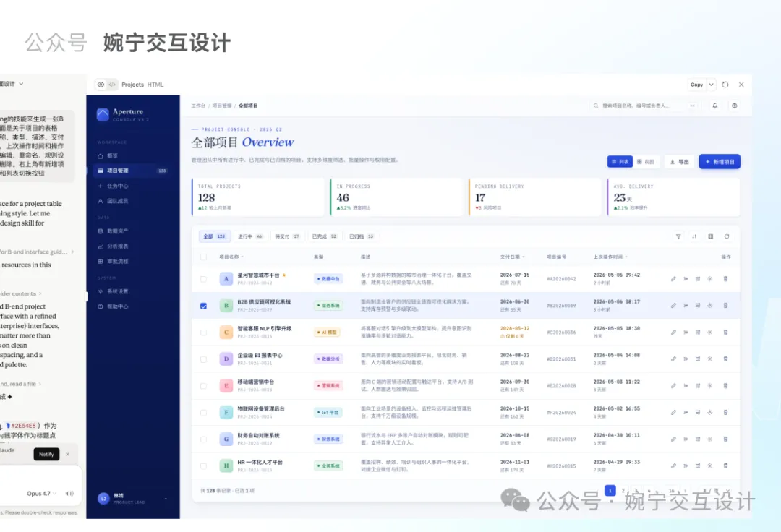The width and height of the screenshot is (781, 532).
Task: Click the edit pencil for B2B 供应链可视化系统
Action: tap(673, 306)
